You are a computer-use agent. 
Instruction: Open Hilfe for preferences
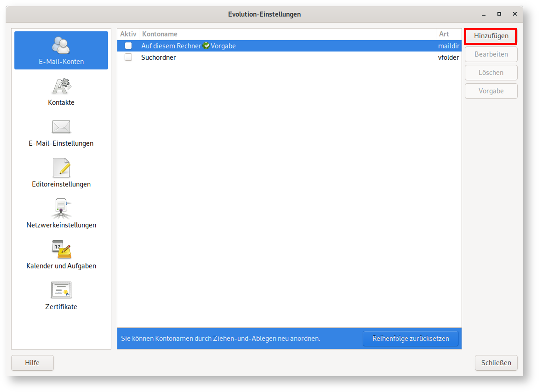[x=32, y=363]
